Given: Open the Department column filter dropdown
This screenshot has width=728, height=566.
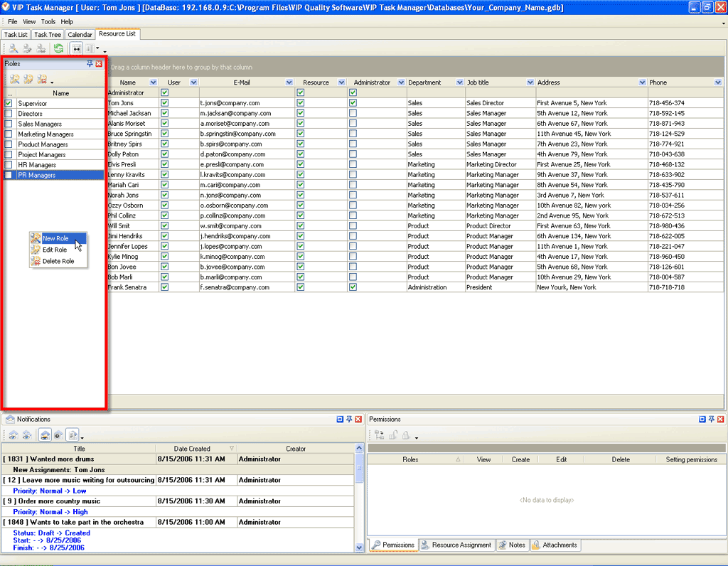Looking at the screenshot, I should [x=459, y=82].
